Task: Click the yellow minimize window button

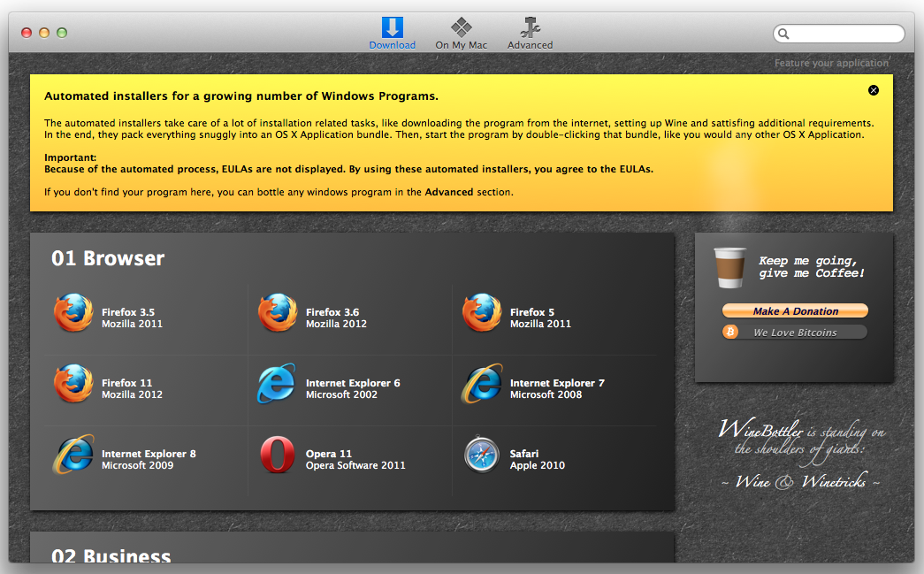Action: pyautogui.click(x=44, y=33)
